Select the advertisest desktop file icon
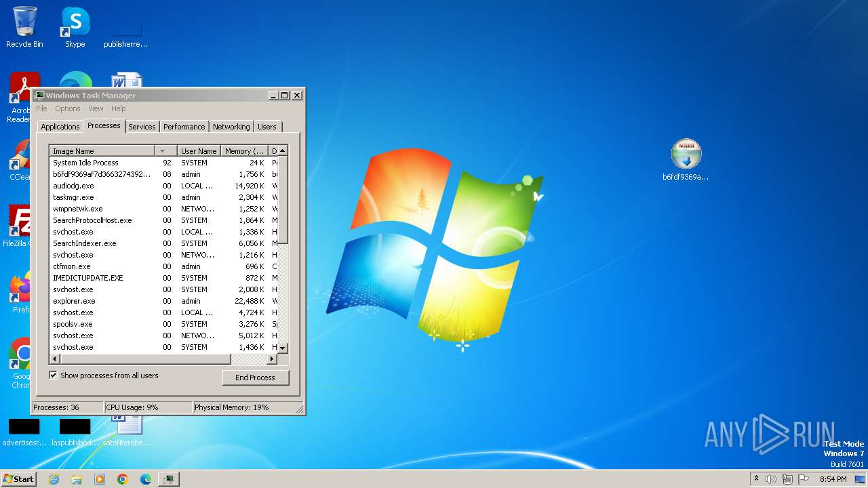Viewport: 868px width, 488px height. point(24,432)
